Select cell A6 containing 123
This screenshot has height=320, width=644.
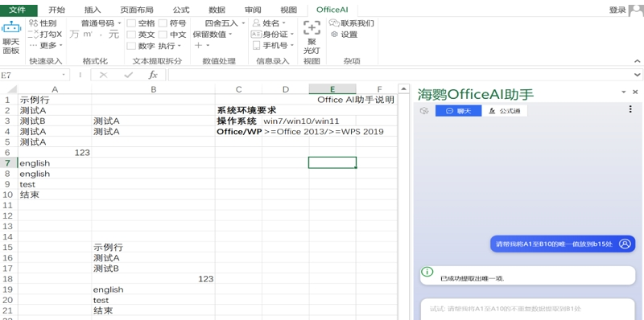55,153
